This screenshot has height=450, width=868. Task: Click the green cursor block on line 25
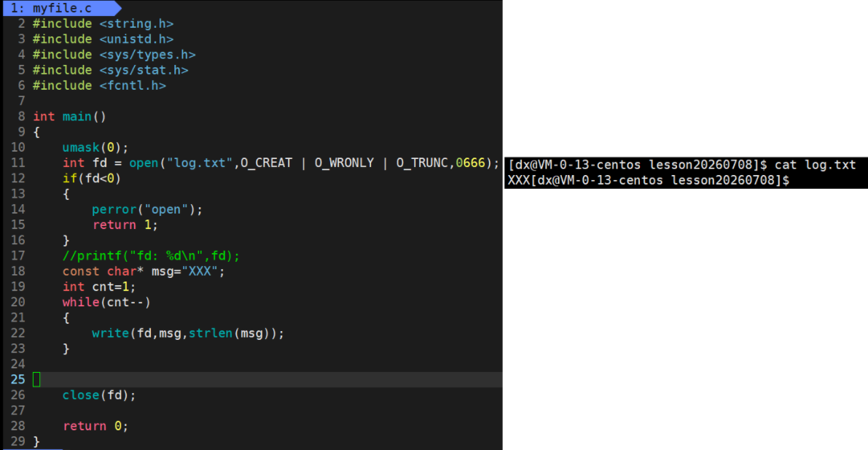pyautogui.click(x=36, y=379)
